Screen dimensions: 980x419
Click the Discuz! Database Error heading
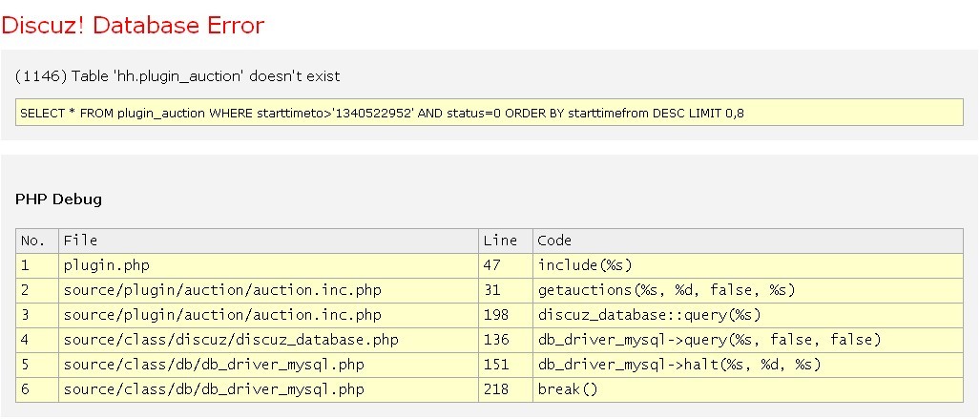point(133,25)
